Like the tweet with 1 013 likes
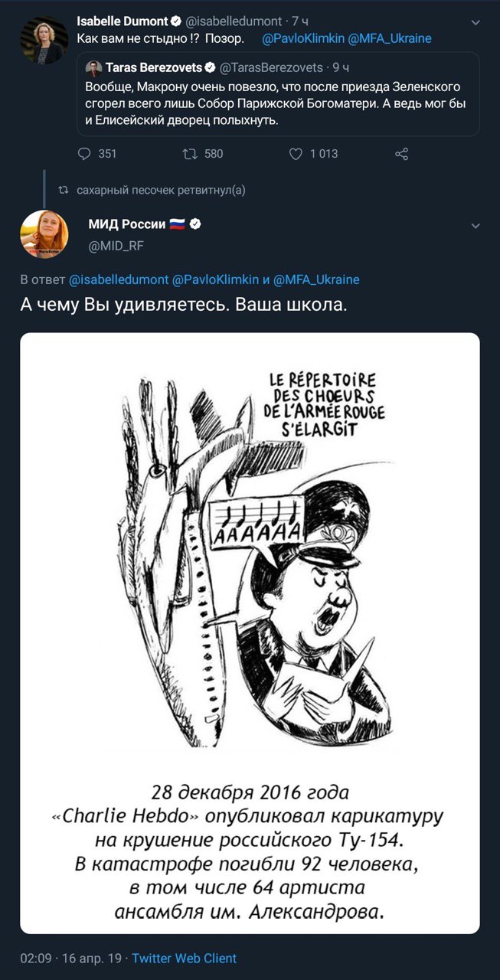 [x=296, y=154]
